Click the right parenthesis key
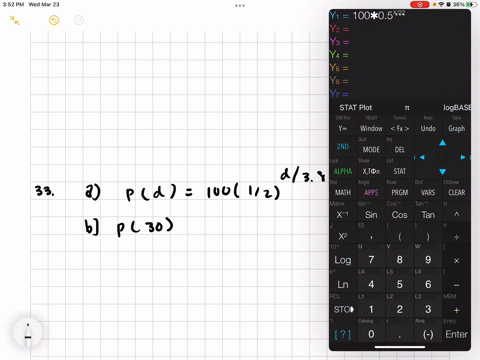Image resolution: width=480 pixels, height=360 pixels. [x=428, y=237]
